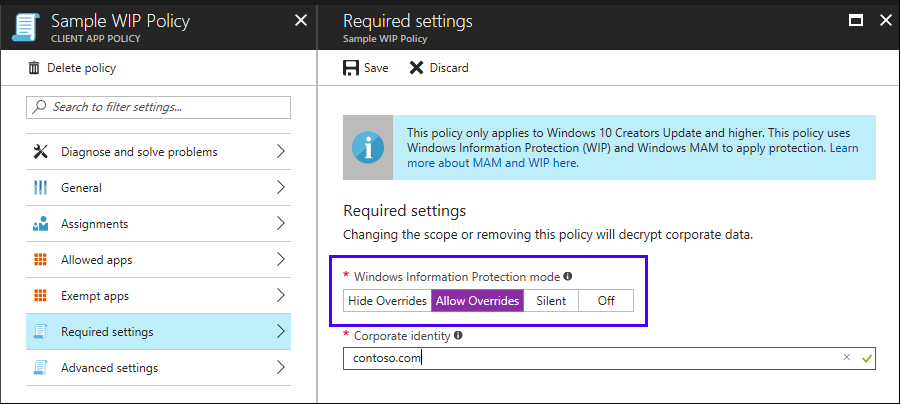Turn Windows Information Protection mode Off
The height and width of the screenshot is (404, 900).
[606, 301]
